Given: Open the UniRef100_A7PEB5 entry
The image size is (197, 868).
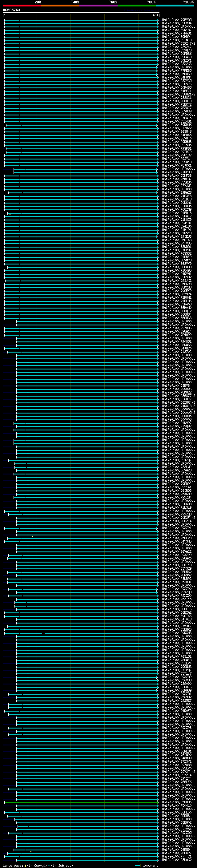Looking at the screenshot, I should [x=177, y=71].
